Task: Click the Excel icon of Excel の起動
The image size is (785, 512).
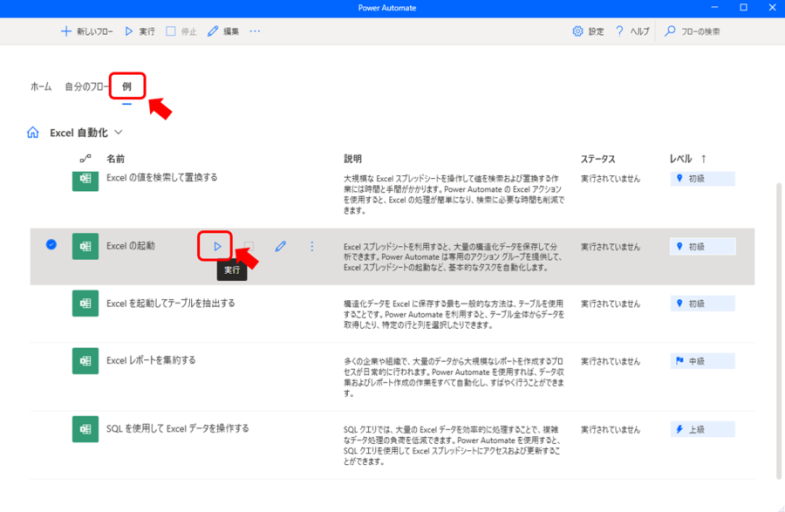Action: (x=86, y=246)
